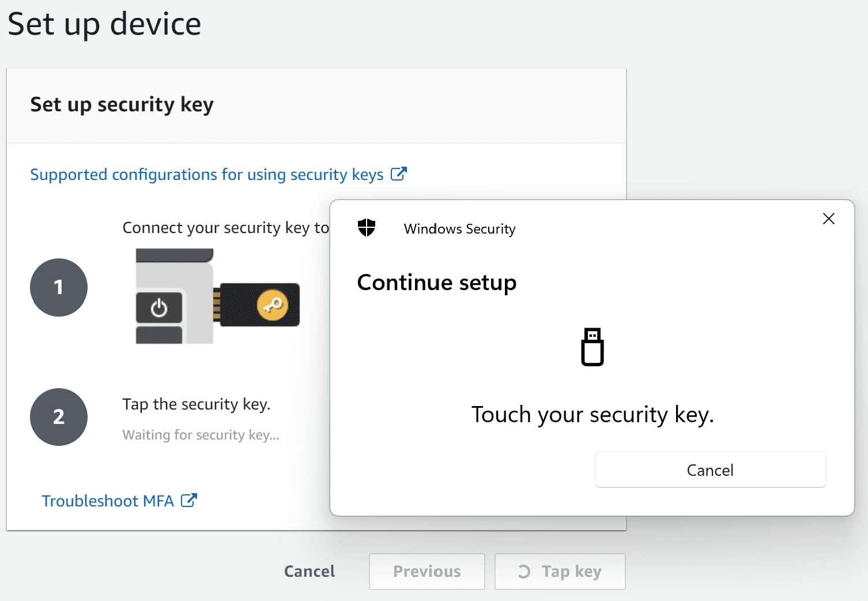Screen dimensions: 868x601
Task: Click the power button icon in illustration
Action: coord(159,309)
